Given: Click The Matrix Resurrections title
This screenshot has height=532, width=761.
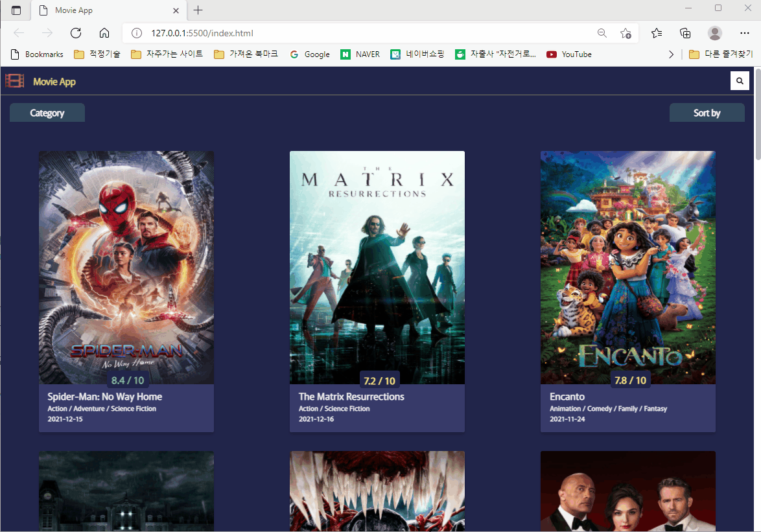Looking at the screenshot, I should tap(351, 396).
